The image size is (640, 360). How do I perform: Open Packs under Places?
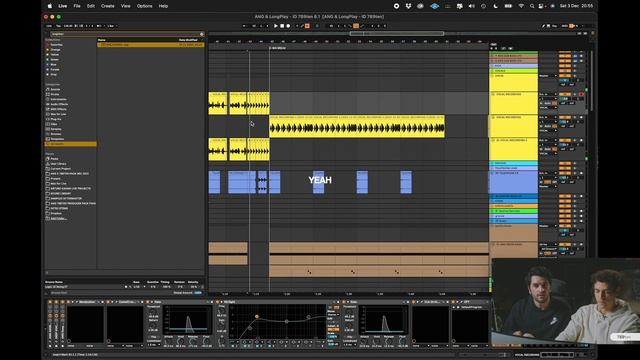point(54,159)
